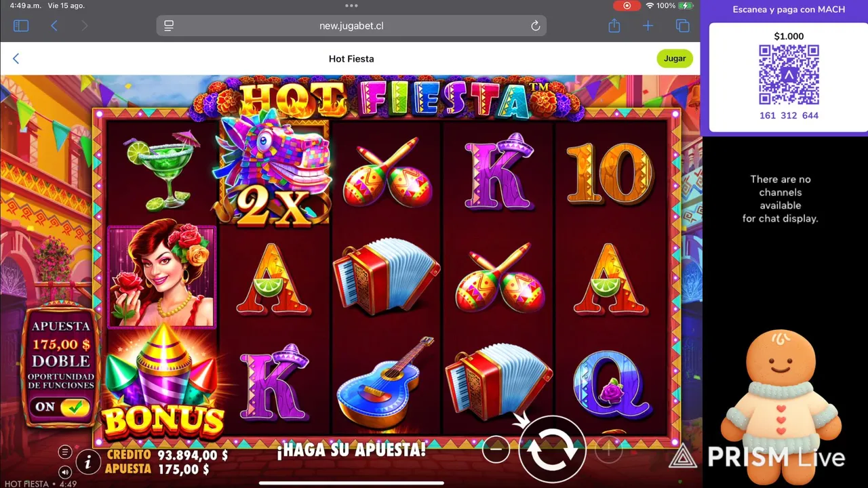Click the middle-row maracas symbol
This screenshot has height=488, width=868.
coord(499,278)
